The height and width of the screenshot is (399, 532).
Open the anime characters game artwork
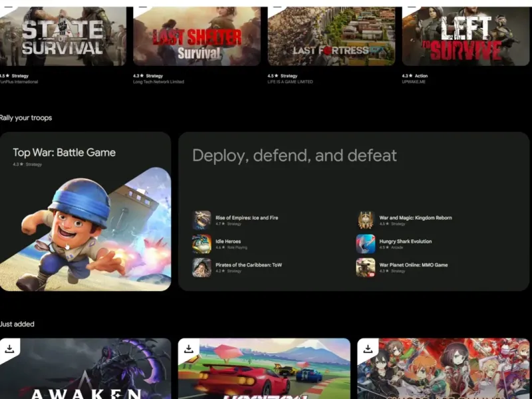(x=444, y=368)
